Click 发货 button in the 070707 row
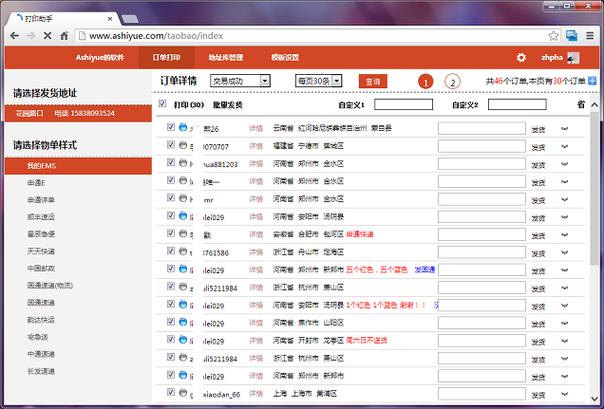The height and width of the screenshot is (409, 604). click(x=538, y=147)
